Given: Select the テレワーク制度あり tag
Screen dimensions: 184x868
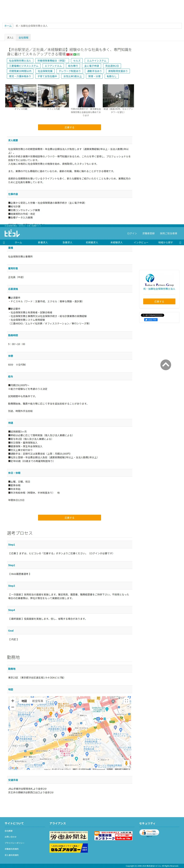Looking at the screenshot, I should (x=70, y=71).
